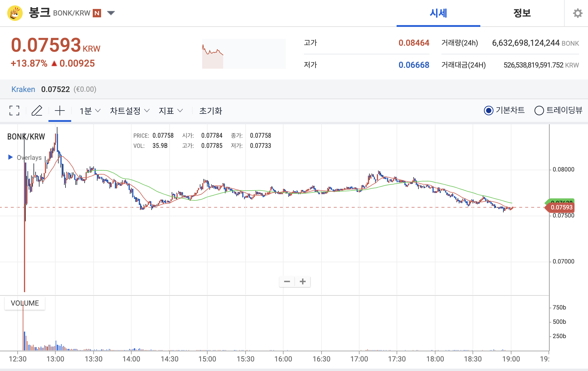
Task: Click the fullscreen expand icon
Action: coord(14,111)
